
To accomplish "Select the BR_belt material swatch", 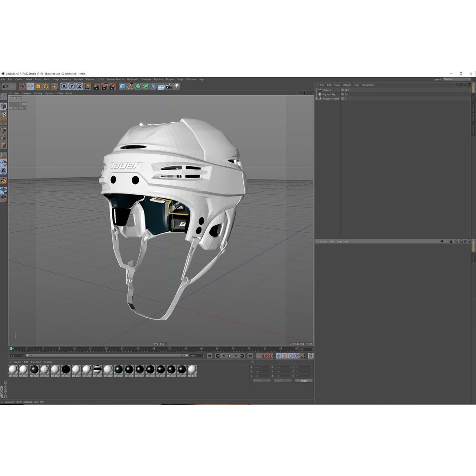I will click(x=192, y=371).
